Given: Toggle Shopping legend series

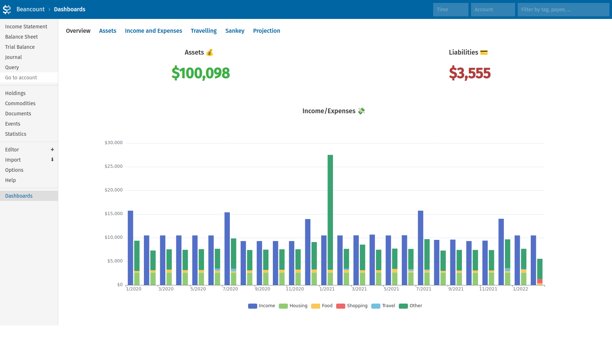Looking at the screenshot, I should point(352,306).
